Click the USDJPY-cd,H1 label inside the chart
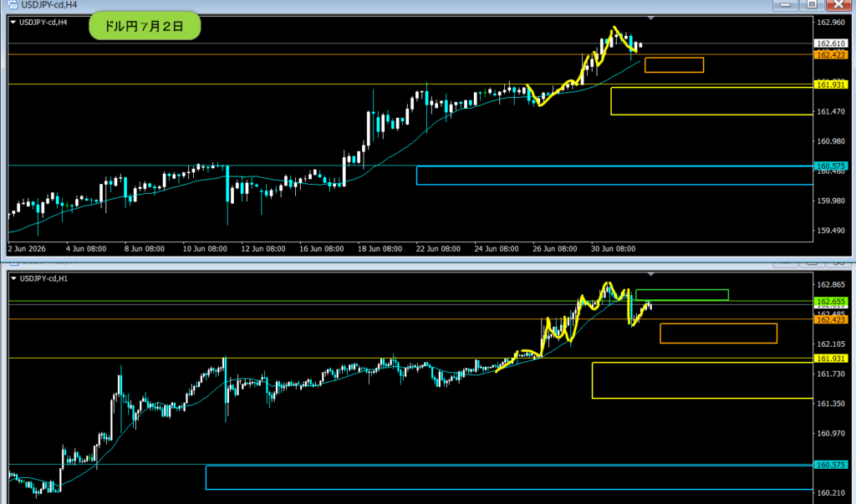 [43, 278]
